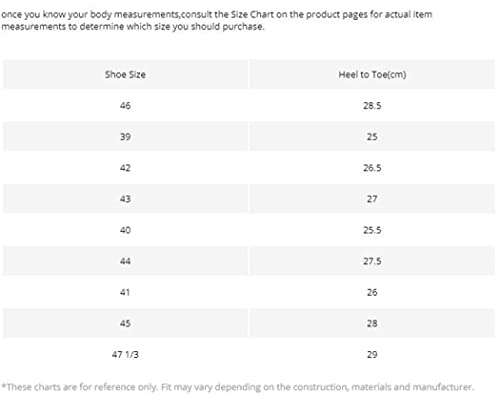Select shoe size 42 cell
This screenshot has width=500, height=396.
coord(125,168)
